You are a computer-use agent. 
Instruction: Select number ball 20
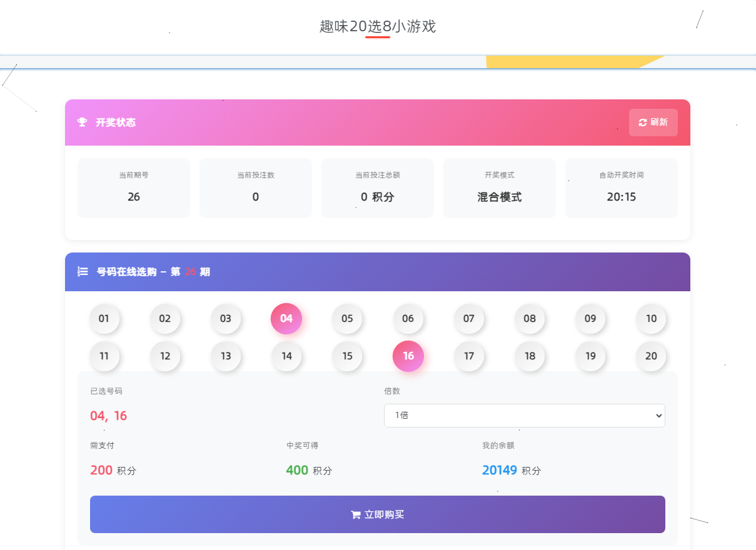pyautogui.click(x=651, y=356)
